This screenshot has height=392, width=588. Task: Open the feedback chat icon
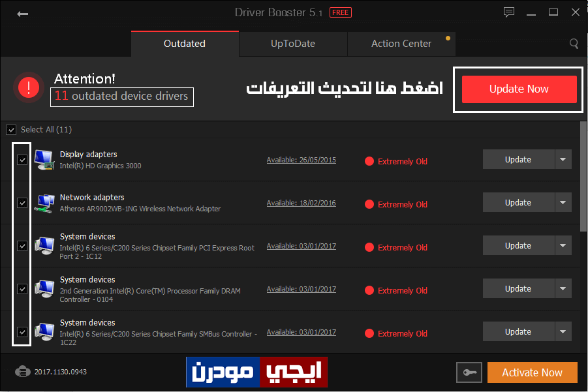tap(508, 12)
